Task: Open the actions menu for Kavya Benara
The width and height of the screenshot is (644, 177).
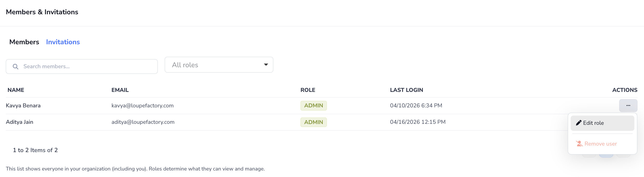Action: pos(628,106)
